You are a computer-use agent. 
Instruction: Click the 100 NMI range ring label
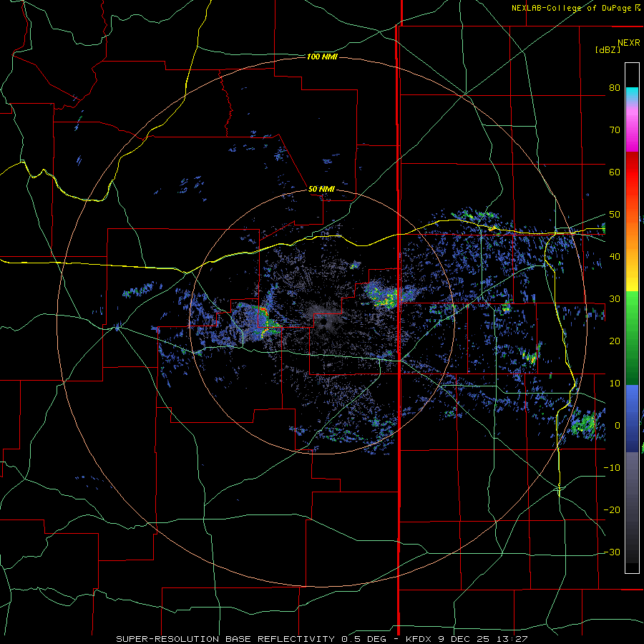pos(322,57)
